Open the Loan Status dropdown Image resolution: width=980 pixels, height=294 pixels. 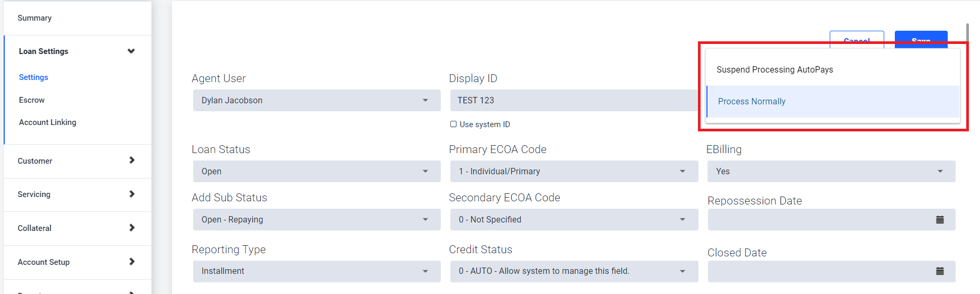point(316,171)
